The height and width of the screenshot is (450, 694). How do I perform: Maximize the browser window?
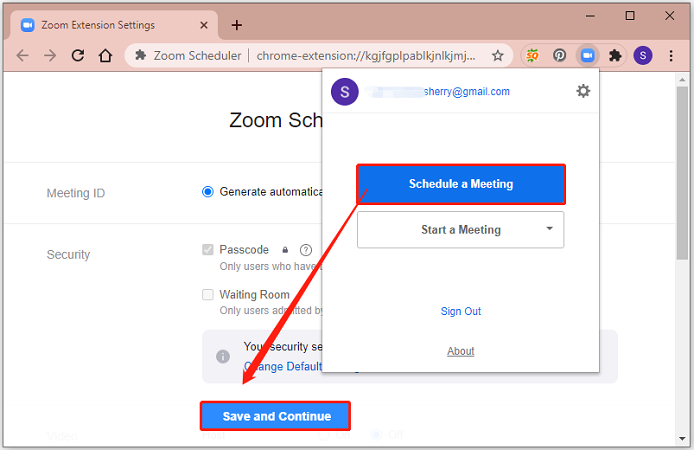[x=630, y=16]
